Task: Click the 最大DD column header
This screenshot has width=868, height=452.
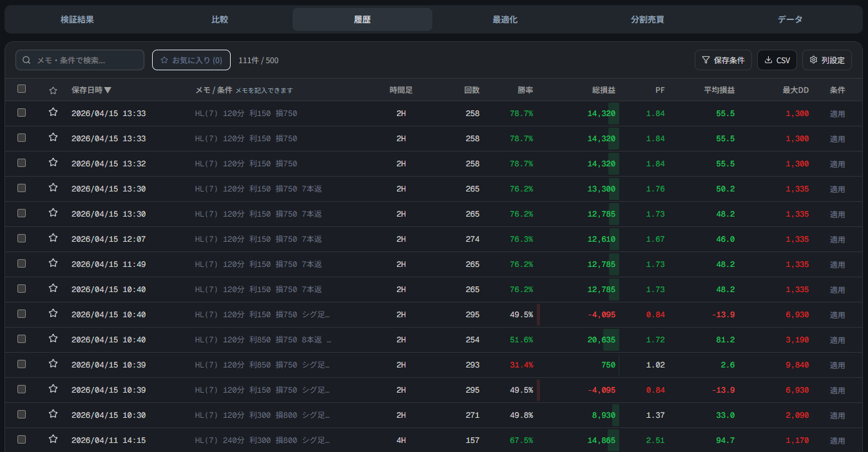Action: 796,90
